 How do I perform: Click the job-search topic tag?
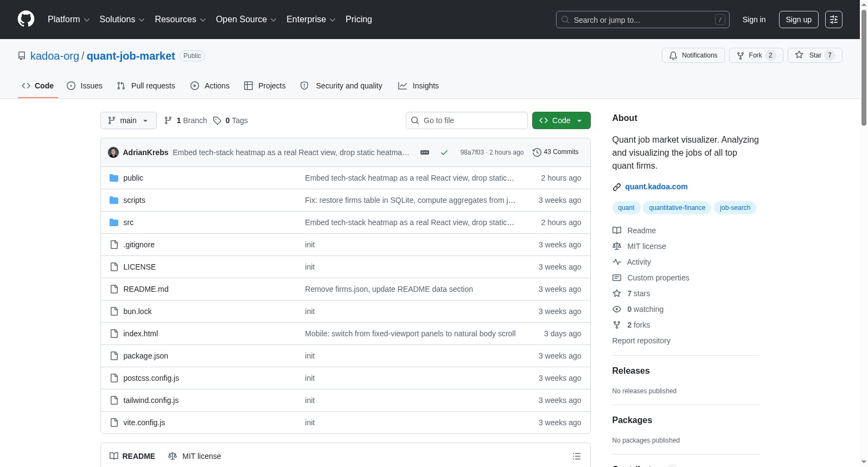pos(735,208)
